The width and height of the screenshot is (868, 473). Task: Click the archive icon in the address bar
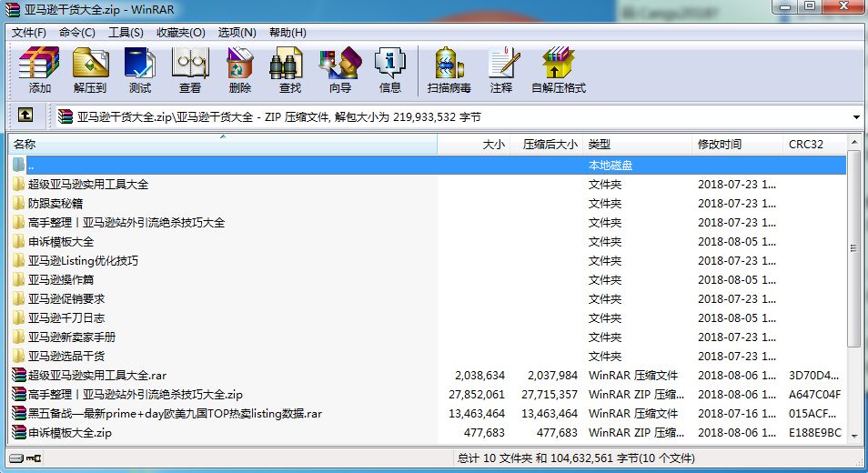point(66,116)
